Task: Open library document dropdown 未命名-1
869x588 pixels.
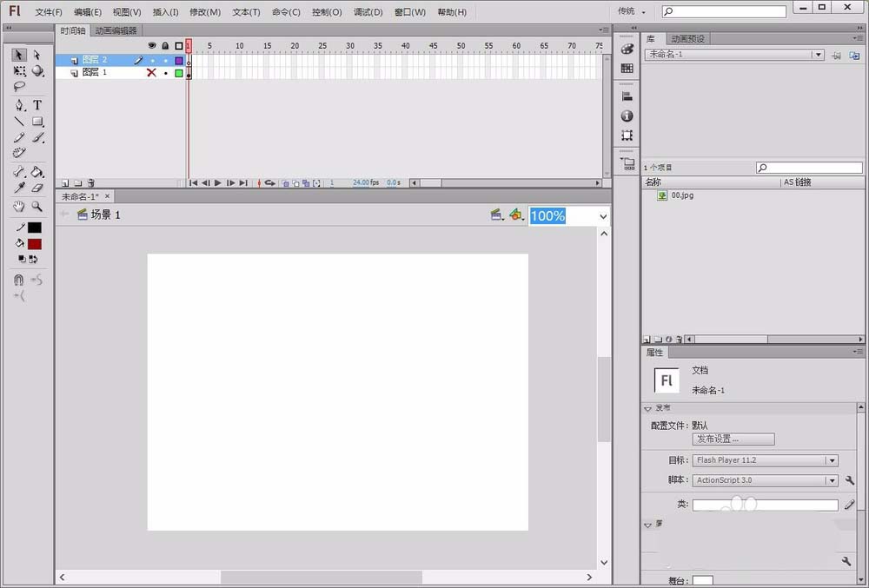Action: tap(733, 54)
